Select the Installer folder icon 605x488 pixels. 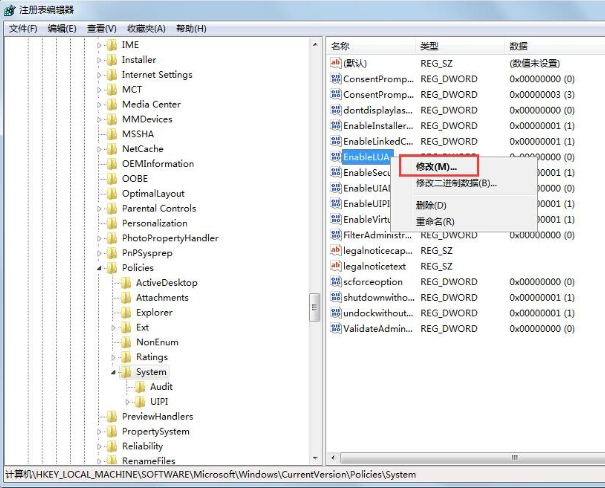112,60
